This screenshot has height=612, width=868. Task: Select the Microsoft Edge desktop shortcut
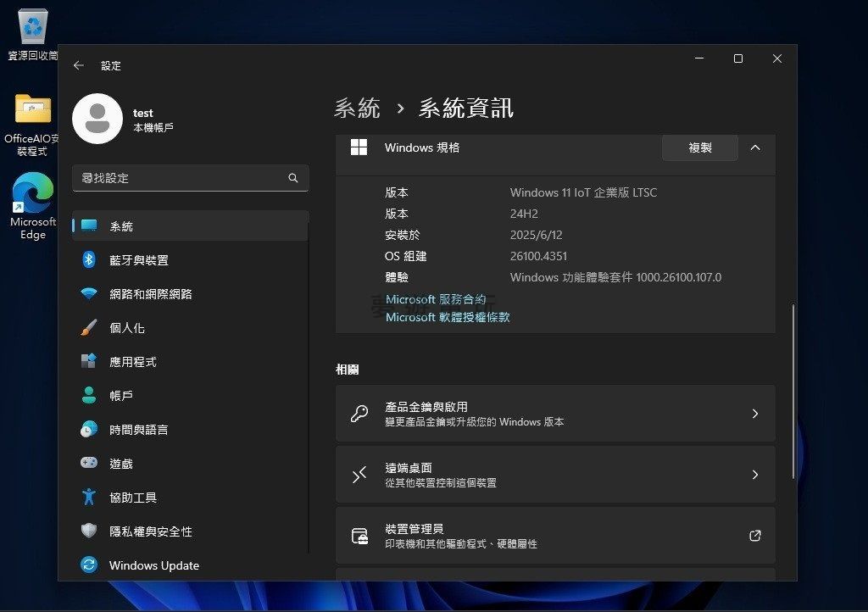tap(33, 206)
